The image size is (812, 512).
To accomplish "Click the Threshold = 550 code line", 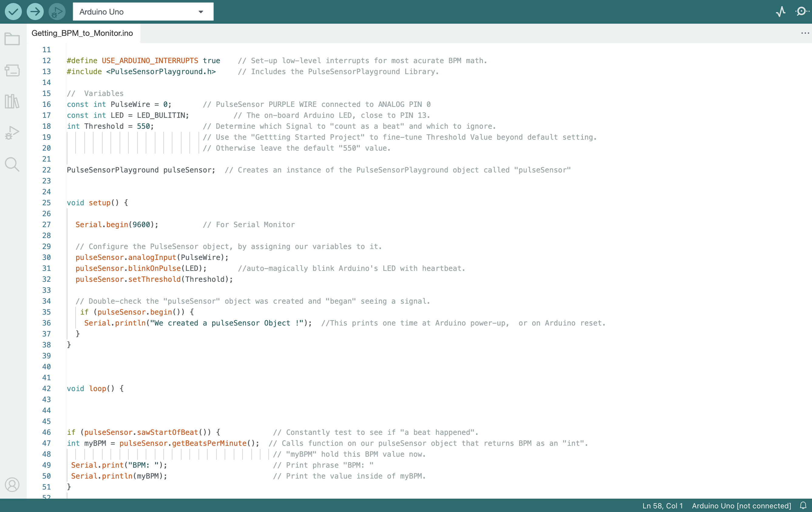I will pyautogui.click(x=110, y=126).
